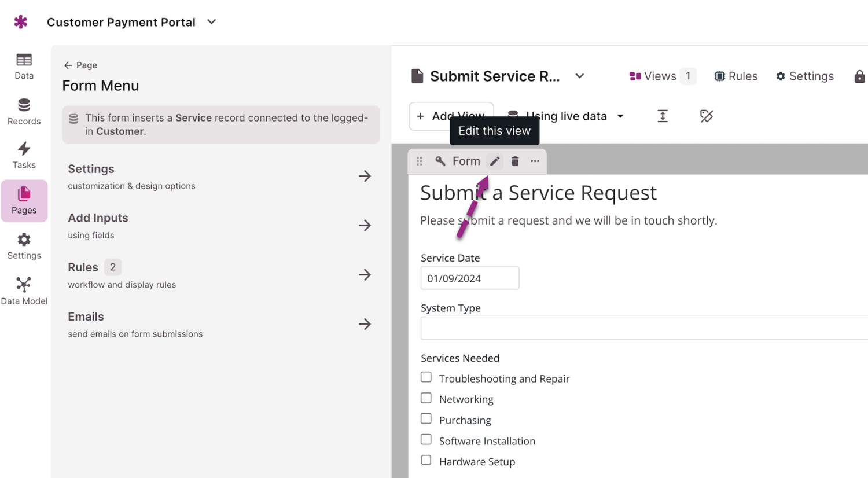This screenshot has width=868, height=478.
Task: Click the lock icon in page header
Action: coord(859,76)
